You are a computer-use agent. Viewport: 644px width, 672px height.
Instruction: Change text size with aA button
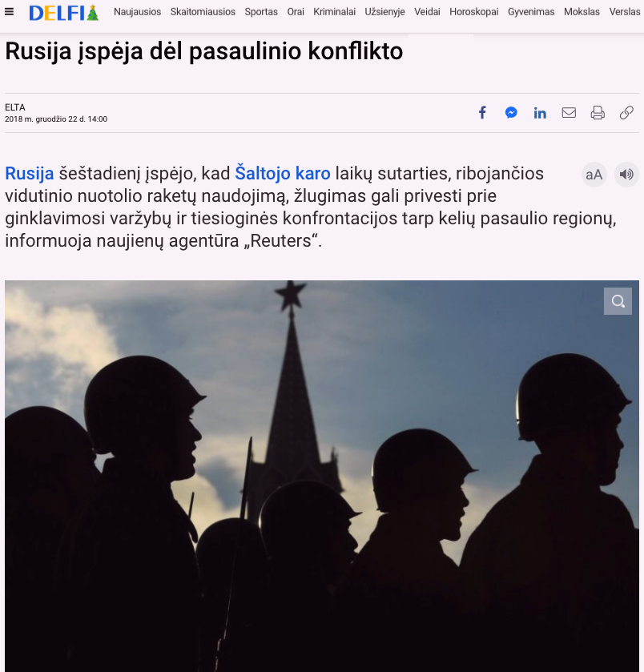594,175
